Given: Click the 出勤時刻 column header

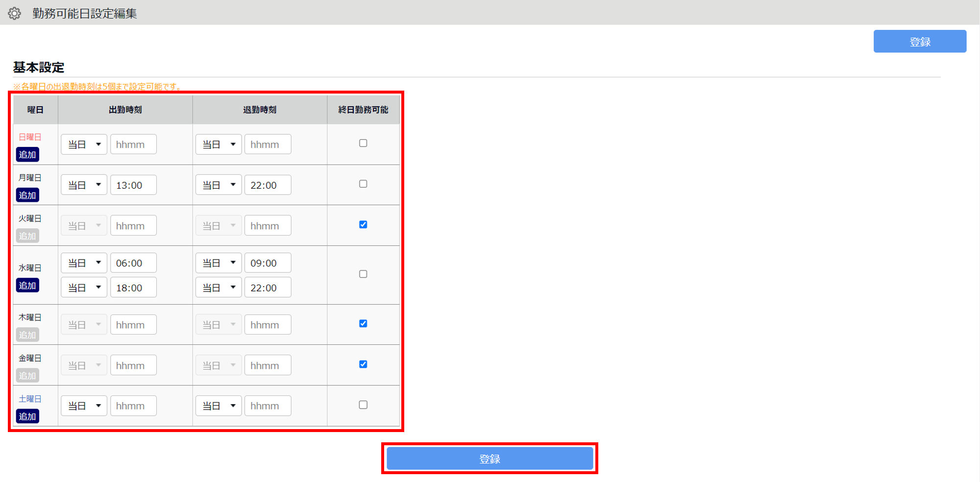Looking at the screenshot, I should click(x=125, y=110).
